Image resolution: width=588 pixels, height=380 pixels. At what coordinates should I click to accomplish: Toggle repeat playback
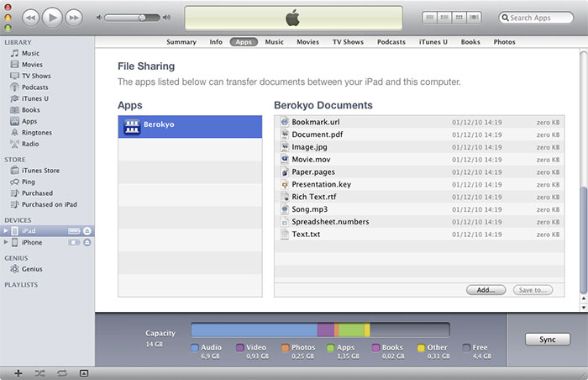(x=62, y=373)
